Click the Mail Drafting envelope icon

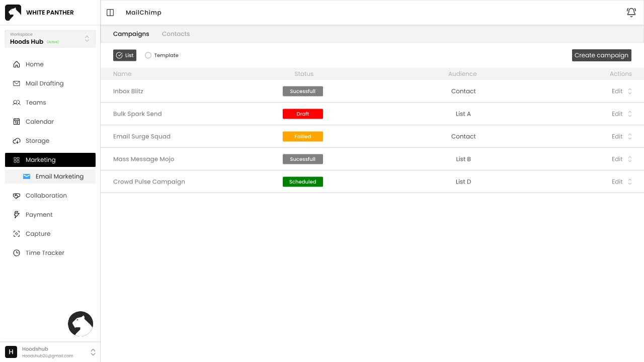click(17, 83)
